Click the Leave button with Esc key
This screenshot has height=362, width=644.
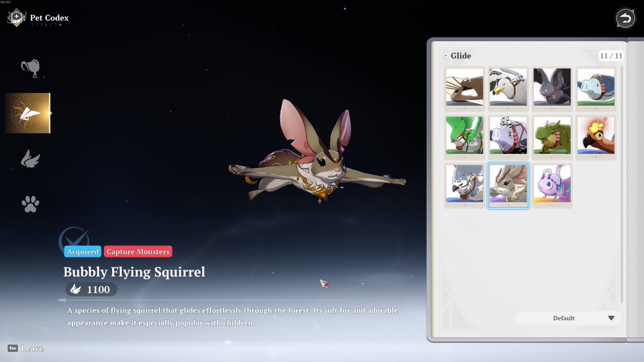[x=26, y=348]
